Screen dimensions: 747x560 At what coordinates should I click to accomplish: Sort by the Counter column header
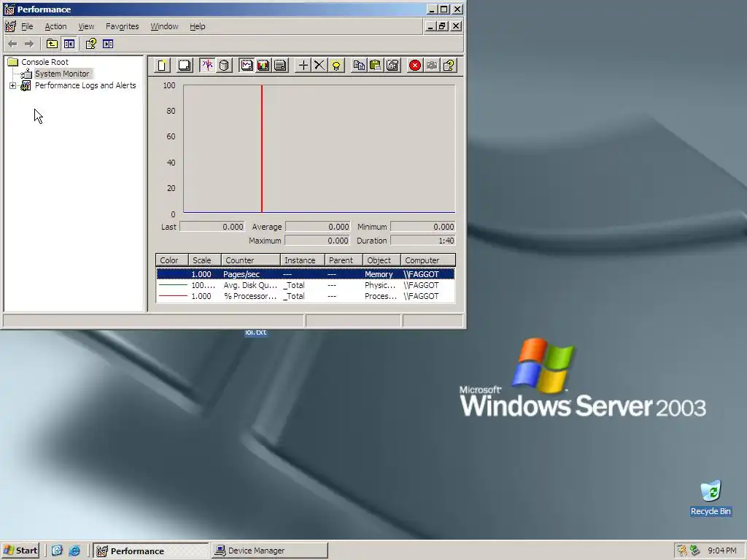[x=251, y=260]
